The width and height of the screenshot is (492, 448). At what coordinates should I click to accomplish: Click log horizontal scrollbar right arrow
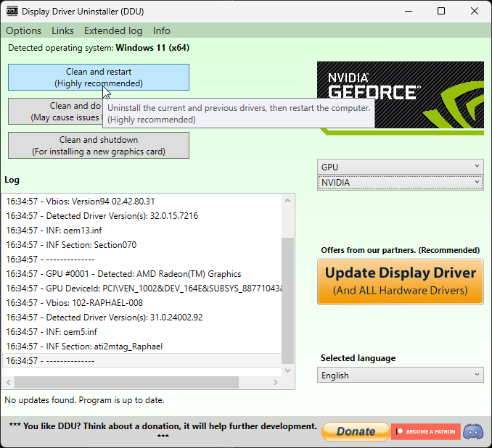[275, 382]
